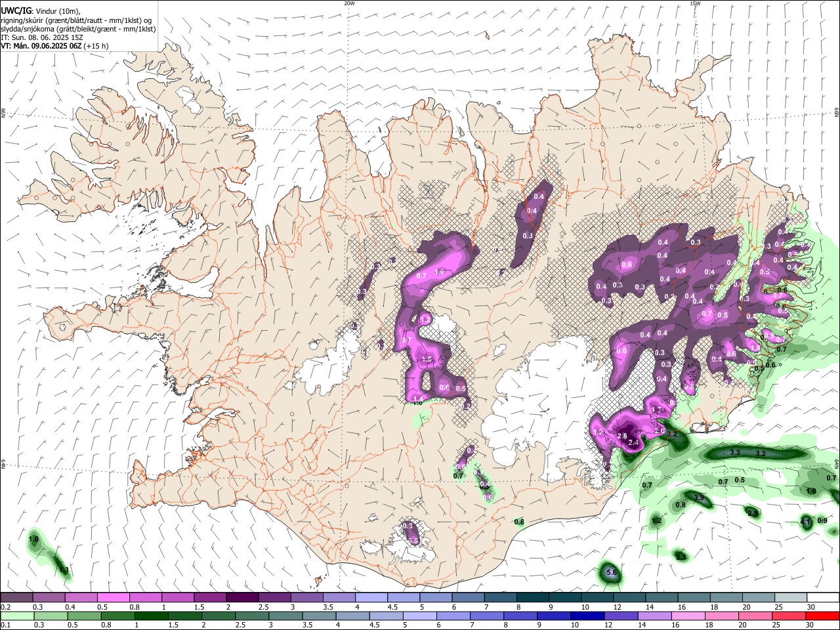Click the '3.9' rain value on map
This screenshot has width=840, height=630.
click(x=699, y=497)
